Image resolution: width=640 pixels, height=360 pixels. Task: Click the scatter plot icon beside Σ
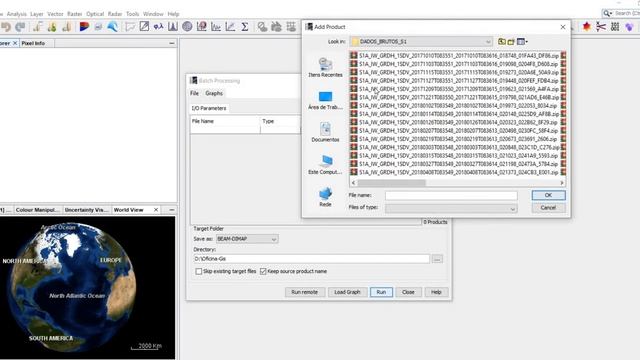click(230, 27)
